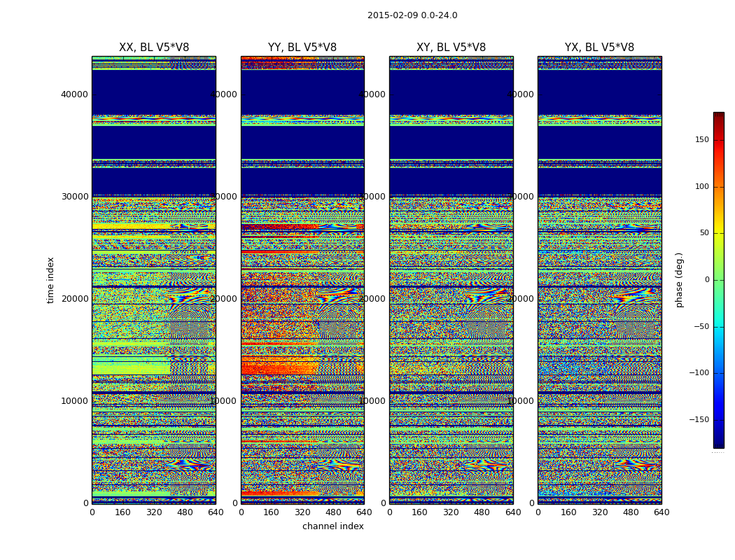
Task: Click the 640 tick label below the YX panel
Action: click(661, 512)
